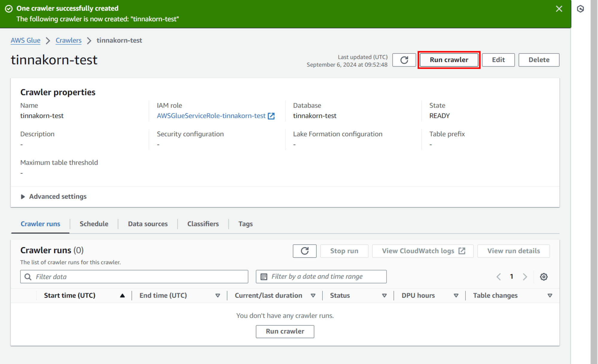598x364 pixels.
Task: Open the hexagon help panel icon
Action: click(580, 9)
